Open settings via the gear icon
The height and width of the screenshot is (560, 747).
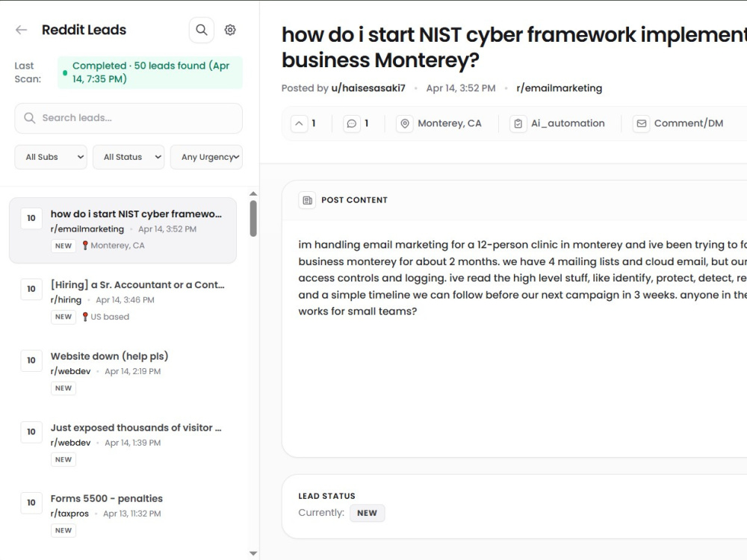point(230,30)
